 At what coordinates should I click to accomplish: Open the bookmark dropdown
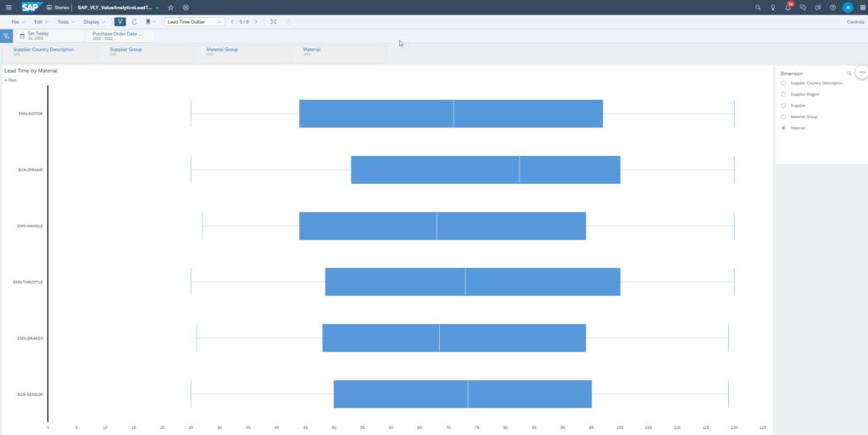[150, 21]
